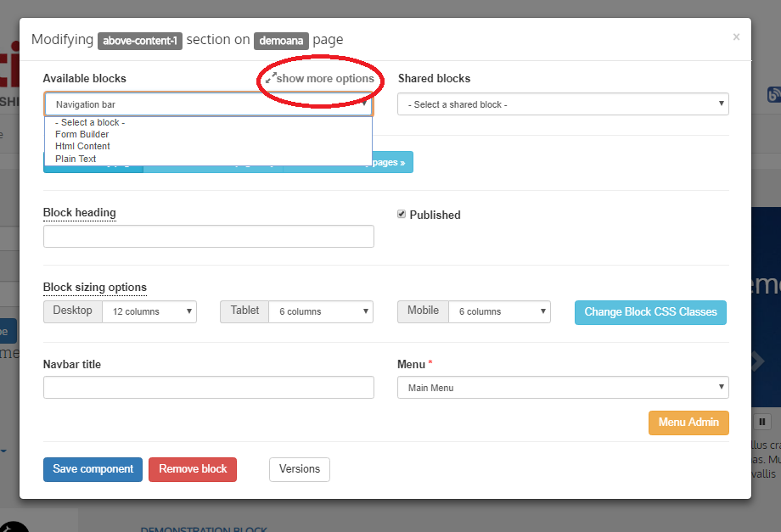Close the modal with the X icon
Image resolution: width=781 pixels, height=532 pixels.
click(736, 37)
